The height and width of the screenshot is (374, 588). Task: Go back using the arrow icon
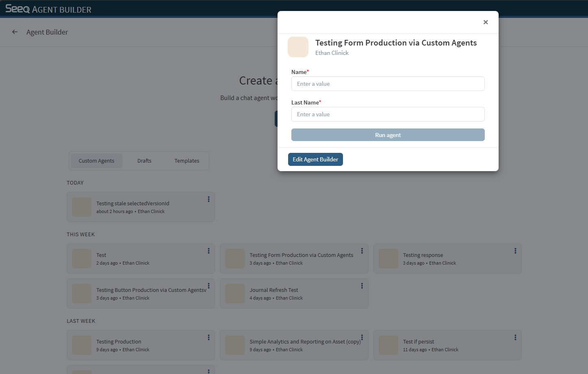click(x=15, y=32)
